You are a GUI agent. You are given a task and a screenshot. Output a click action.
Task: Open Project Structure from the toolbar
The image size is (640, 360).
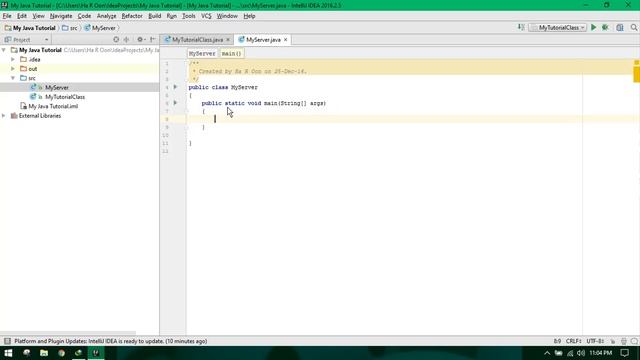[620, 27]
